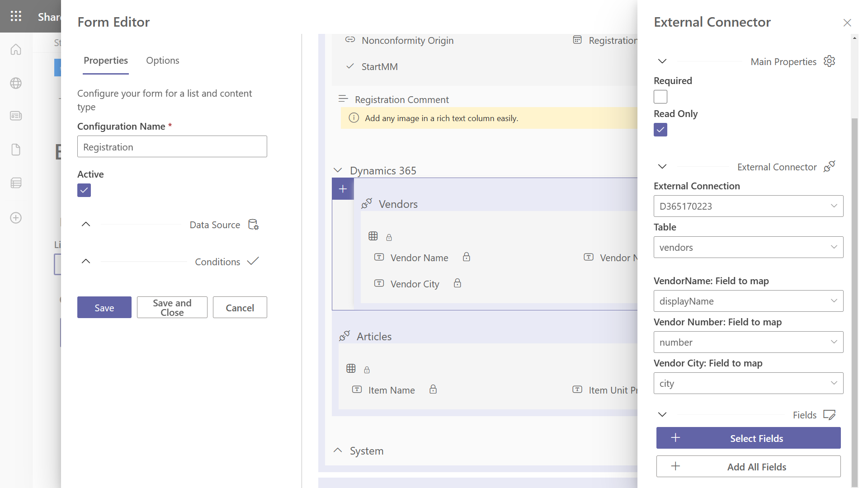
Task: Click the info icon in yellow banner
Action: pyautogui.click(x=354, y=118)
